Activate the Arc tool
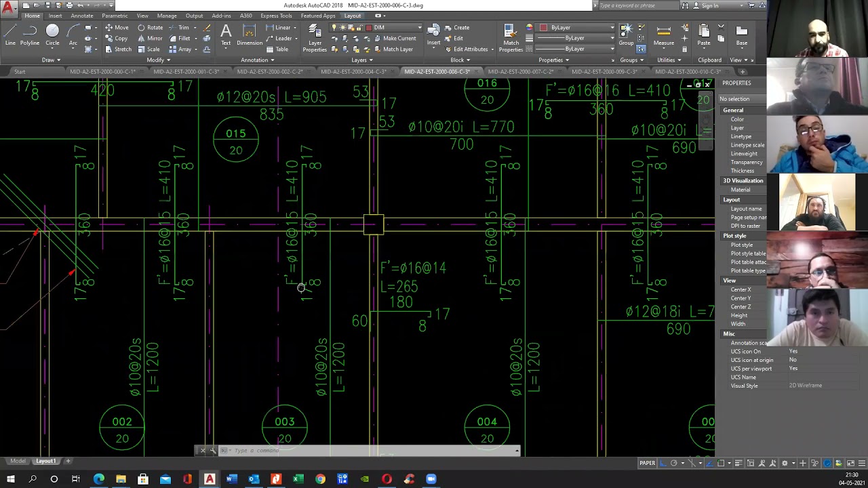 [73, 35]
